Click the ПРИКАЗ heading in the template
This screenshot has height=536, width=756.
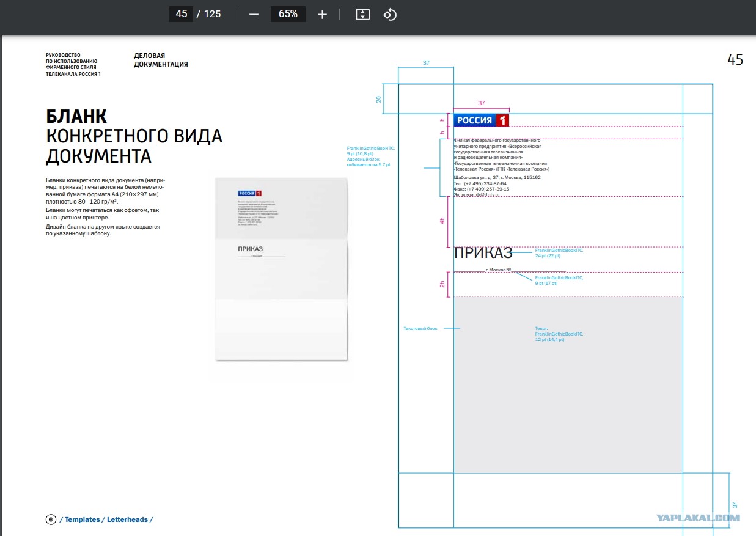pos(483,253)
